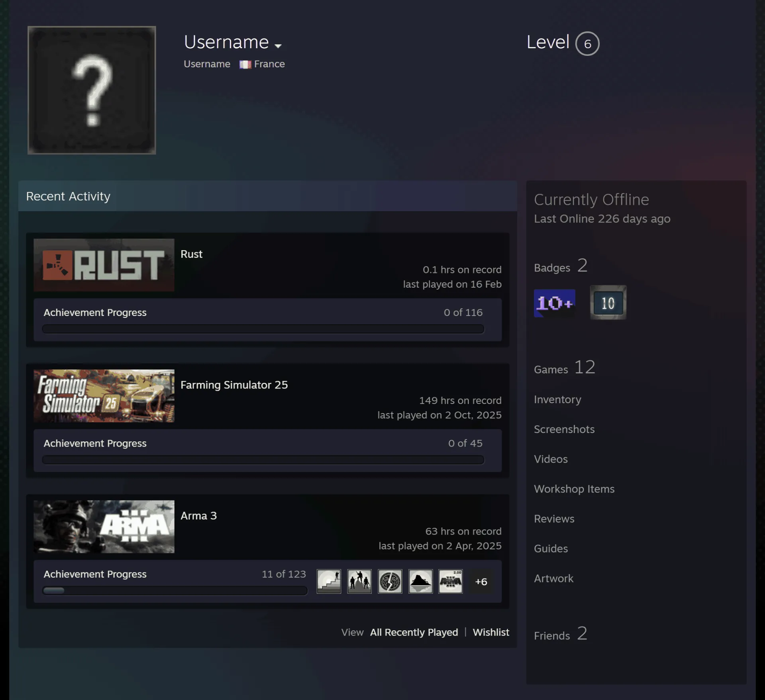The image size is (765, 700).
Task: Open the mountain silhouette achievement icon
Action: (420, 581)
